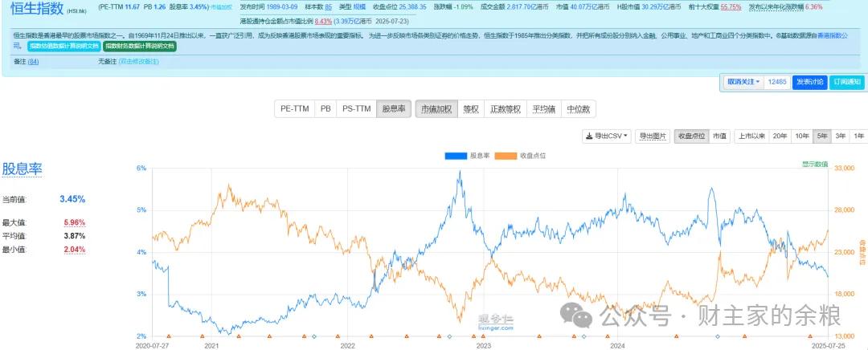Select the 股息率 metric tab
The height and width of the screenshot is (350, 868).
(x=394, y=109)
